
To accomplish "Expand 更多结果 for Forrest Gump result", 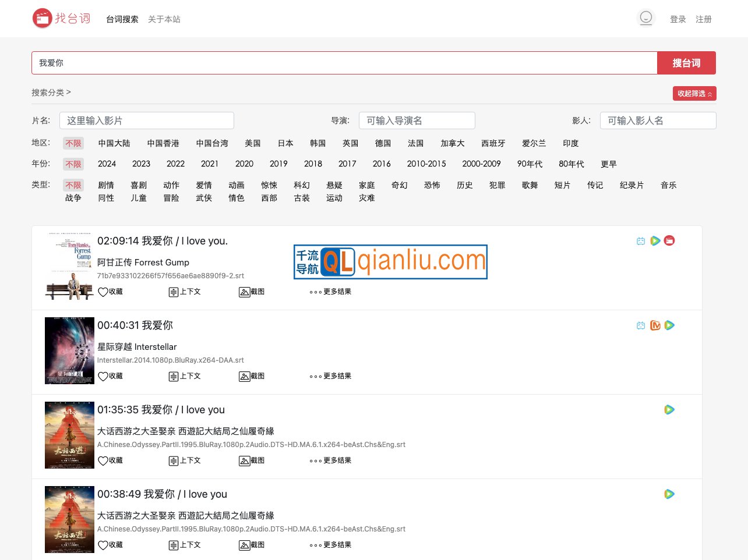I will 330,292.
